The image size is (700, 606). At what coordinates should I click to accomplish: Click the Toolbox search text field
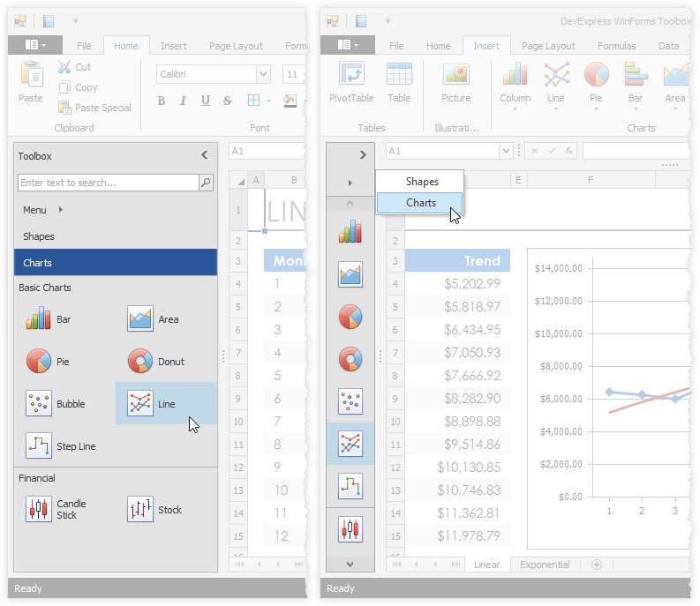tap(109, 183)
